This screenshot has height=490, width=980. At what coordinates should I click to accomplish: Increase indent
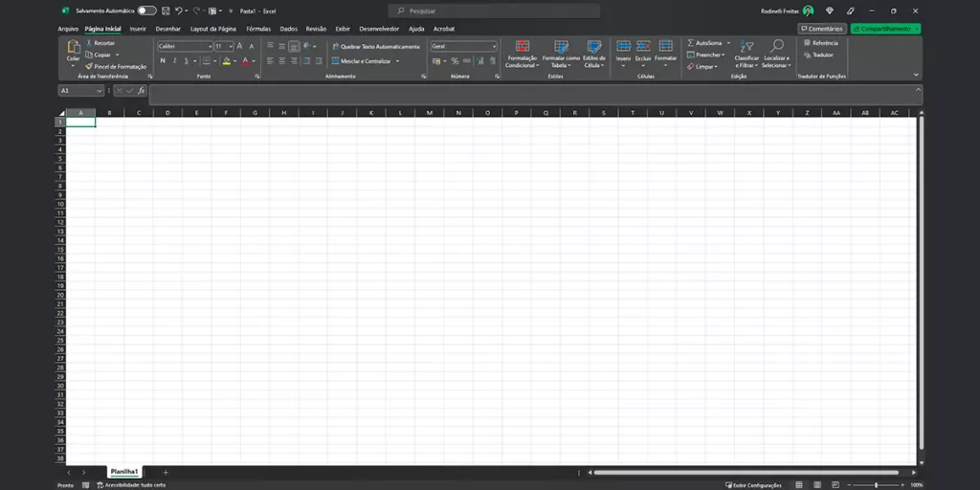click(318, 60)
